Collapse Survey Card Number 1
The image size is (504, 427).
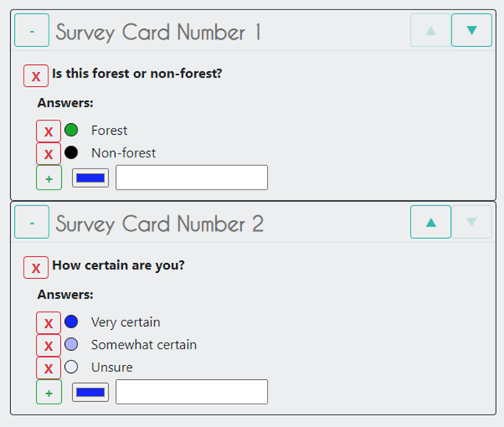click(x=32, y=31)
